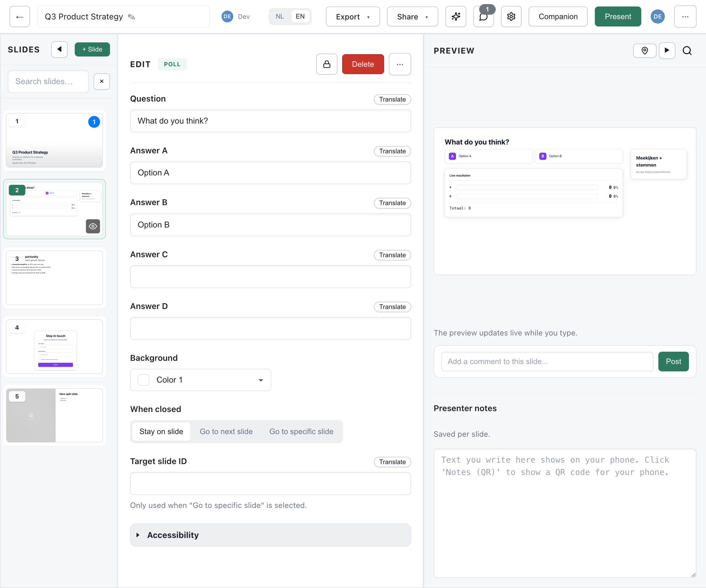Click the blue comment badge on slide 1
The width and height of the screenshot is (706, 588).
(x=94, y=122)
